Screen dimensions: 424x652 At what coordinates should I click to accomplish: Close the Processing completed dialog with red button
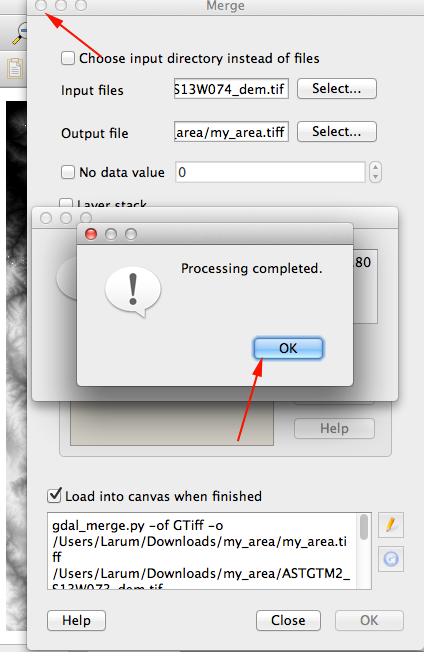click(91, 234)
